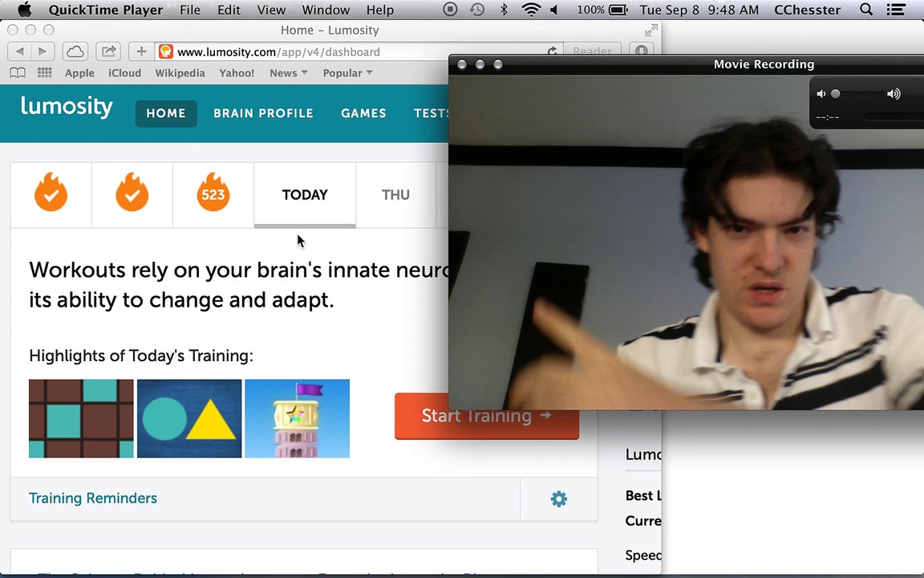Screen dimensions: 924x578
Task: Open the Apple menu
Action: (24, 10)
